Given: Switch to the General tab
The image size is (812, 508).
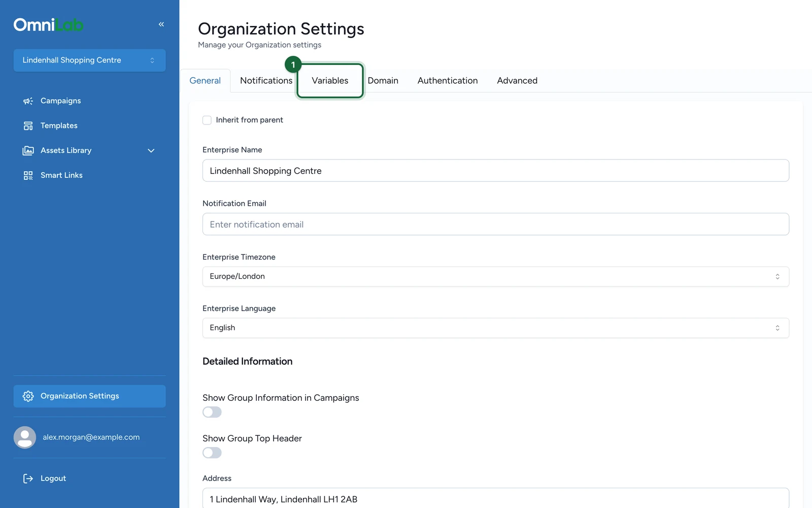Looking at the screenshot, I should [x=205, y=81].
